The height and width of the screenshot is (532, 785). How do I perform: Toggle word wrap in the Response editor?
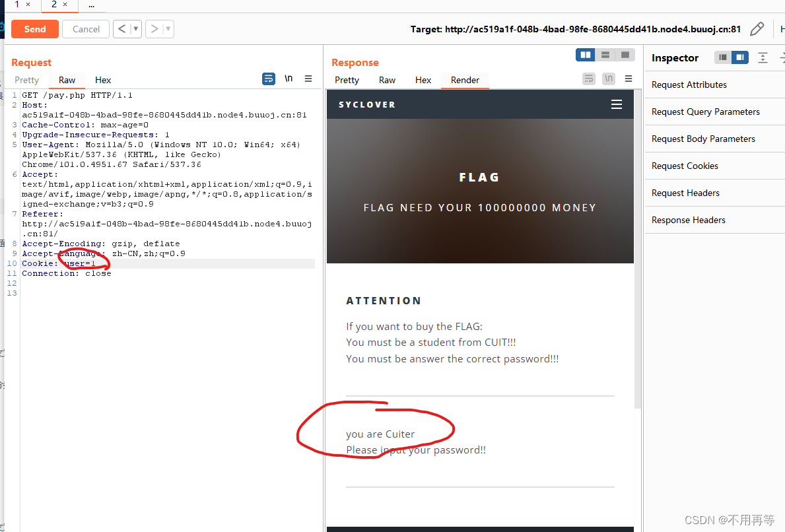tap(588, 79)
